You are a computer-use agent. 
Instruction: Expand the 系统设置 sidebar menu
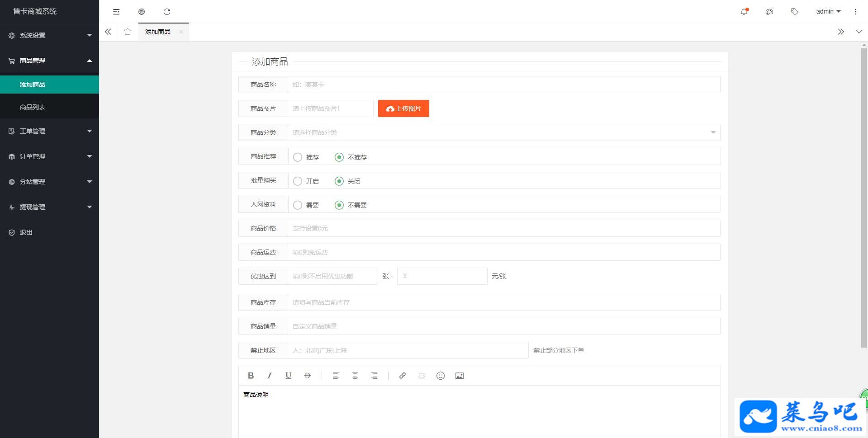click(49, 35)
